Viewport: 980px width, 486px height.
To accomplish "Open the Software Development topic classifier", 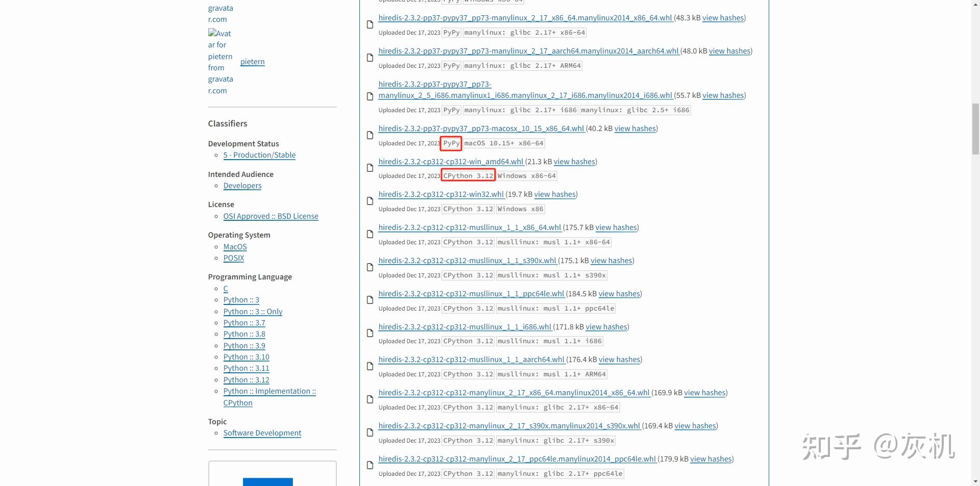I will [262, 432].
